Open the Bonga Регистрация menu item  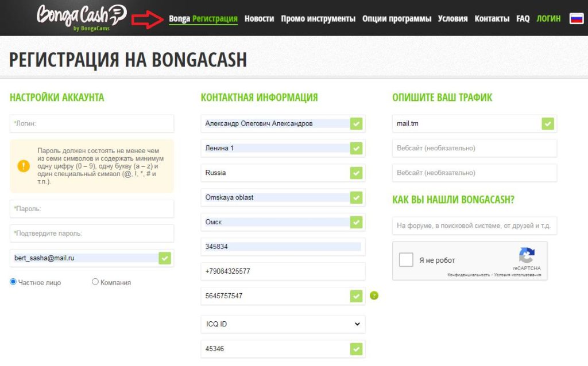(x=203, y=18)
